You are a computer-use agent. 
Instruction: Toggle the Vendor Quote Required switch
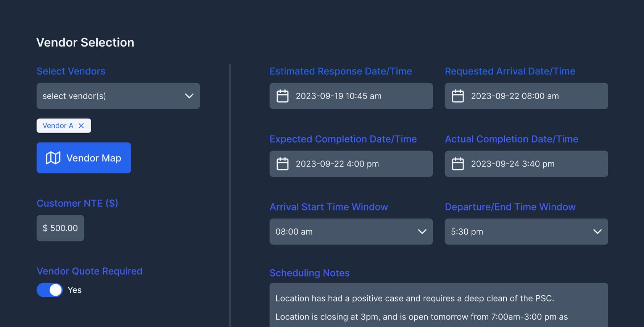click(x=50, y=290)
